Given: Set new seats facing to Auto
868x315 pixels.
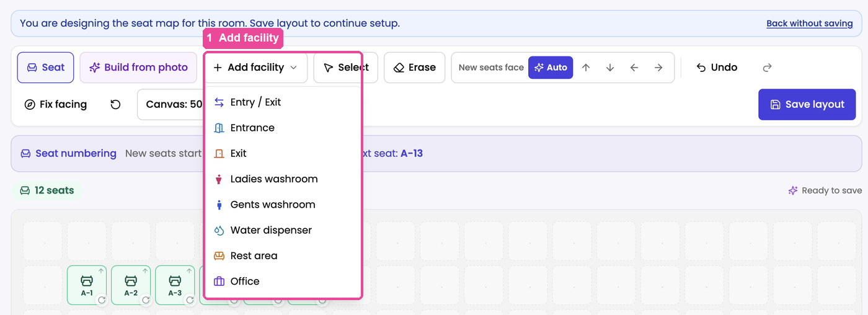Looking at the screenshot, I should coord(551,68).
